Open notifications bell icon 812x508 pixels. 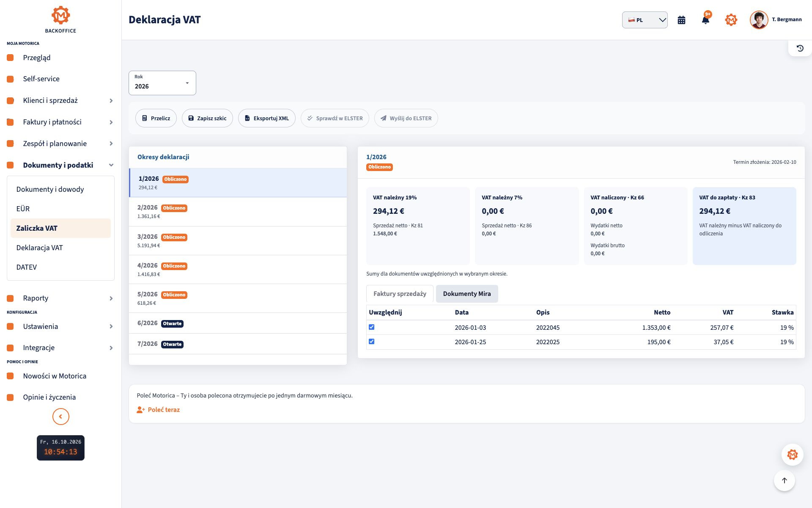[x=705, y=20]
